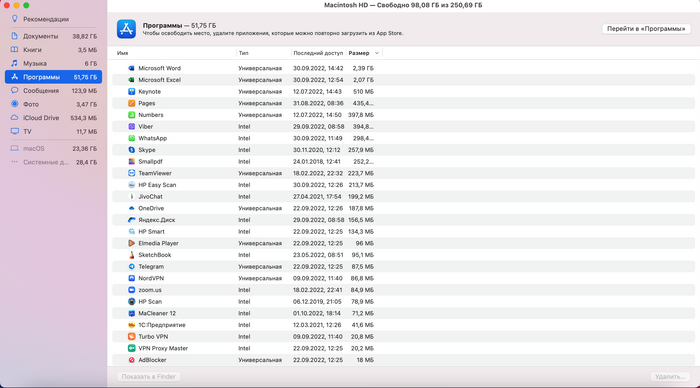Image resolution: width=700 pixels, height=388 pixels.
Task: Click the SketchBook name text
Action: (x=154, y=255)
